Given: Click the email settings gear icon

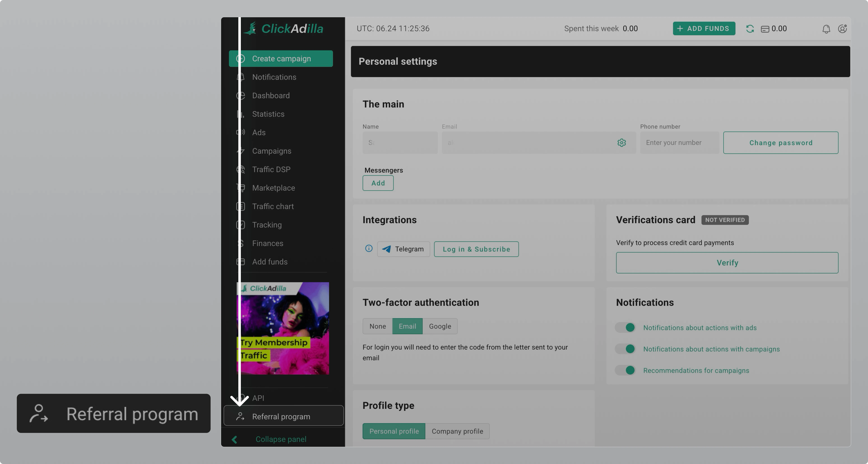Looking at the screenshot, I should (621, 142).
